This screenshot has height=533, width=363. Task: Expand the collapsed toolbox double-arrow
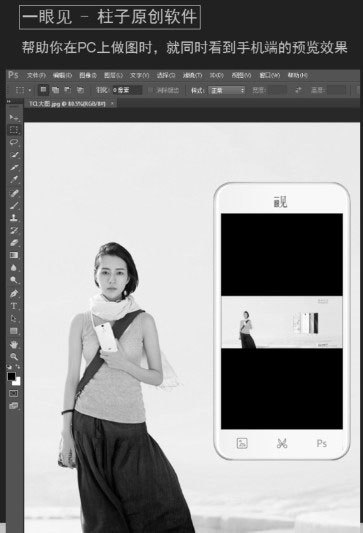[x=9, y=101]
